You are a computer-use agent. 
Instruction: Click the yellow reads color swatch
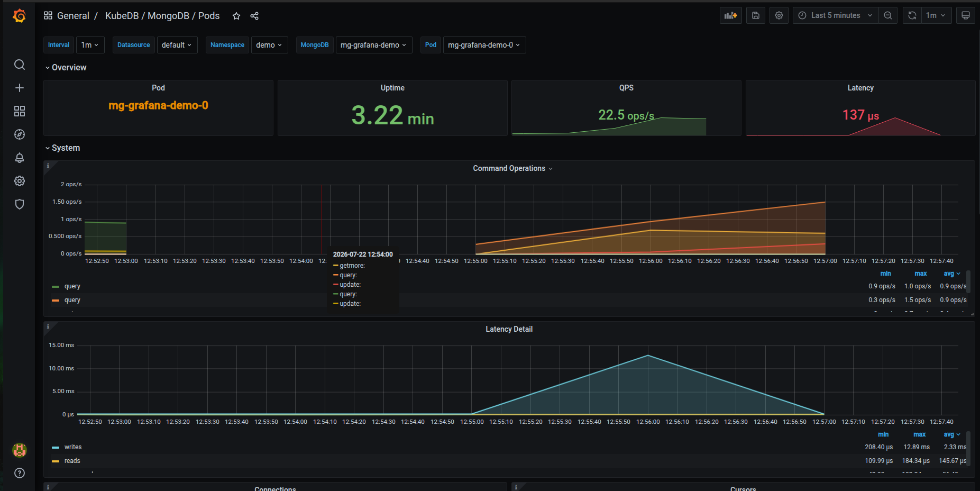56,461
